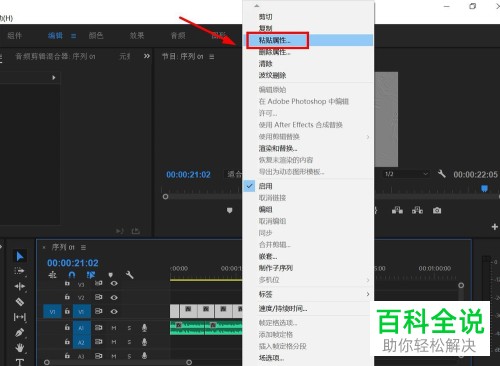Open the 序列 01 timeline panel menu
The image size is (500, 366).
click(83, 247)
